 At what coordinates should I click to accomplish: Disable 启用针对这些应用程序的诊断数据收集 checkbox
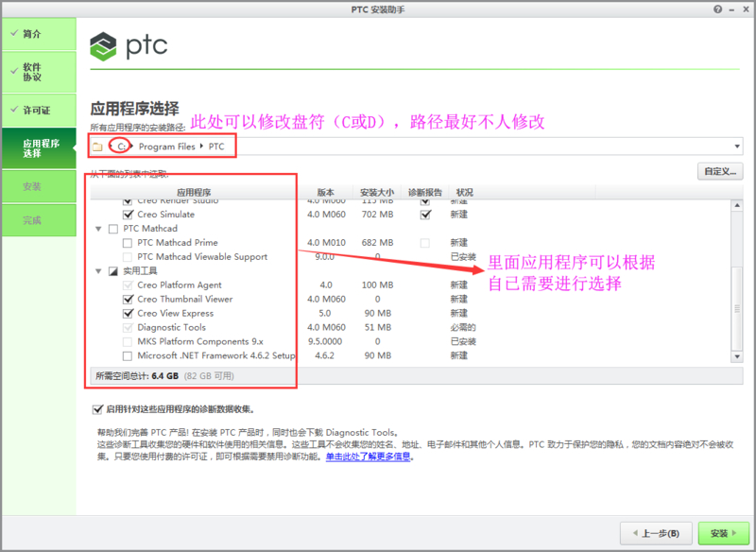(97, 409)
